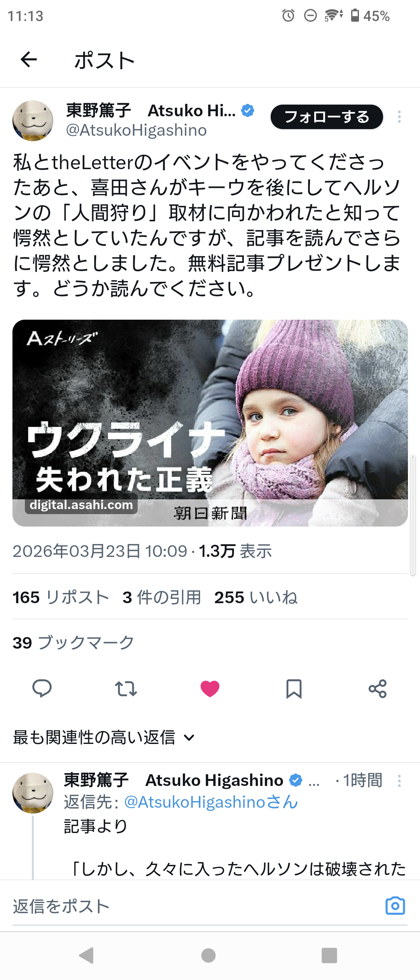Expand the 最も関連性の高い返信 sort dropdown

103,737
